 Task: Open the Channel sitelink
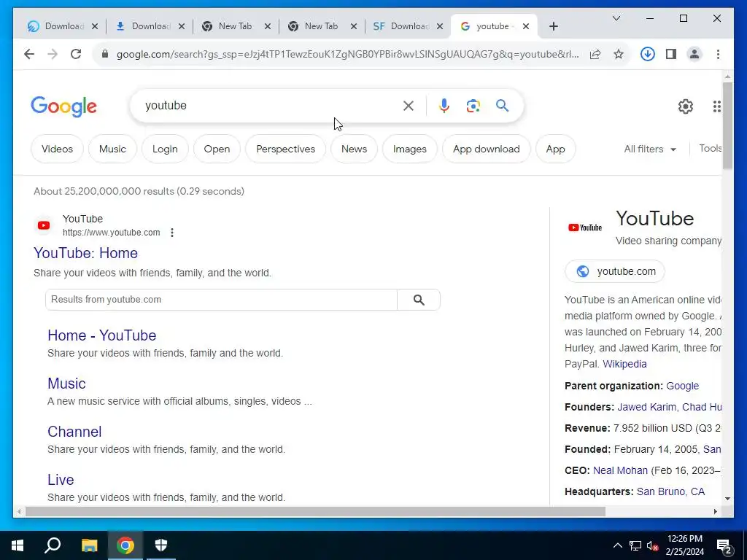[x=74, y=432]
